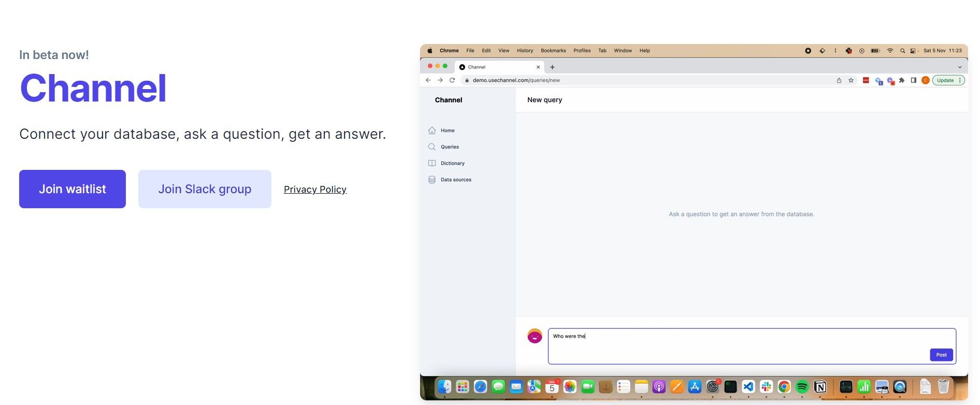Open the Queries sidebar item
The image size is (980, 405).
[450, 147]
